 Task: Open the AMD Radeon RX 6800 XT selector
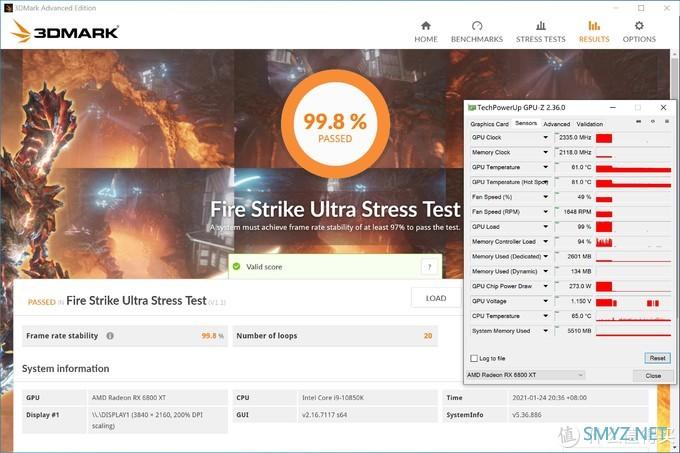[x=525, y=375]
